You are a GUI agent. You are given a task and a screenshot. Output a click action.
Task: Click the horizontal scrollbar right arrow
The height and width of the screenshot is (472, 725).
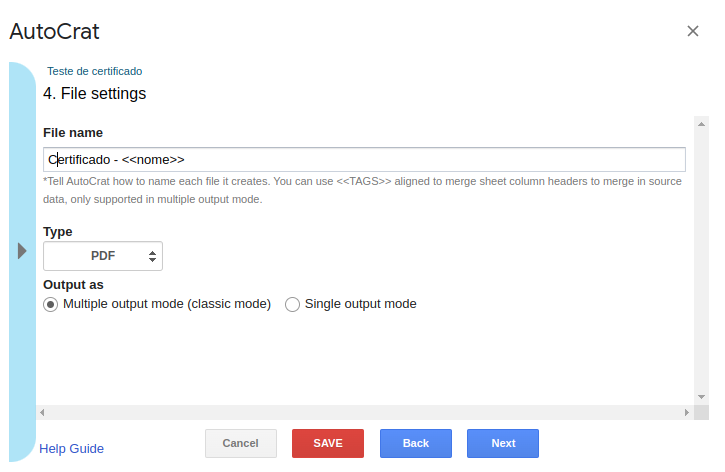(x=687, y=412)
